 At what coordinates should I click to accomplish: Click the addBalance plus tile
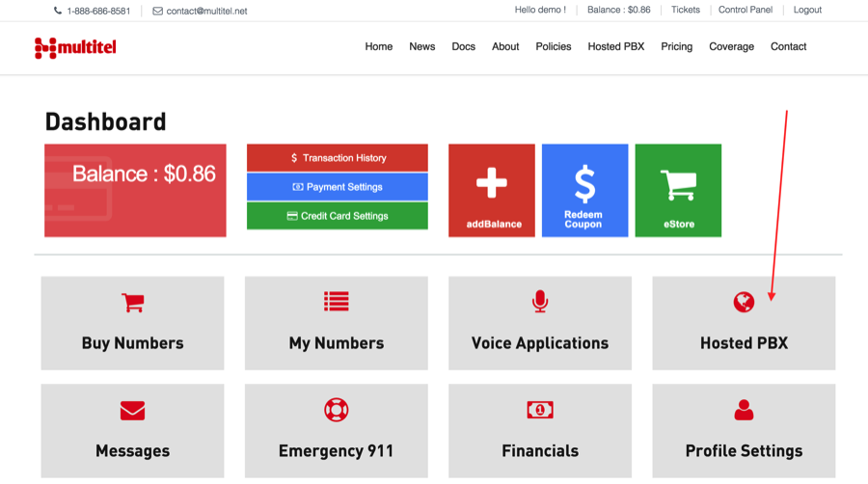pyautogui.click(x=492, y=190)
